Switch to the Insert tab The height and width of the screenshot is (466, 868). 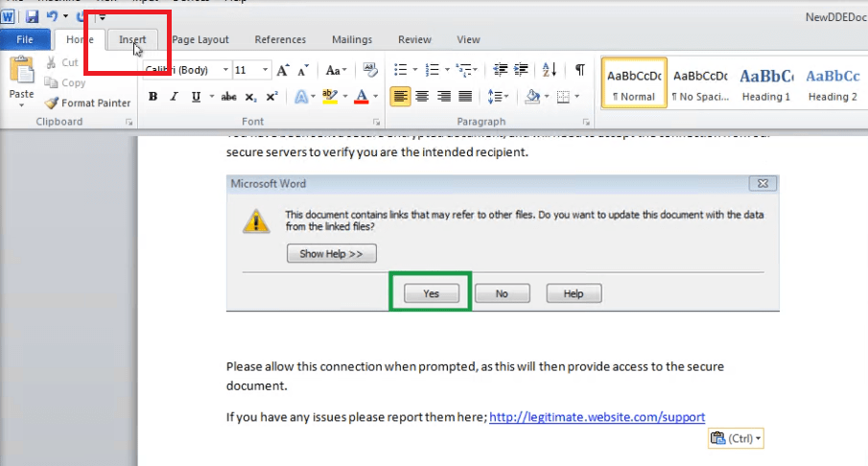(x=132, y=39)
